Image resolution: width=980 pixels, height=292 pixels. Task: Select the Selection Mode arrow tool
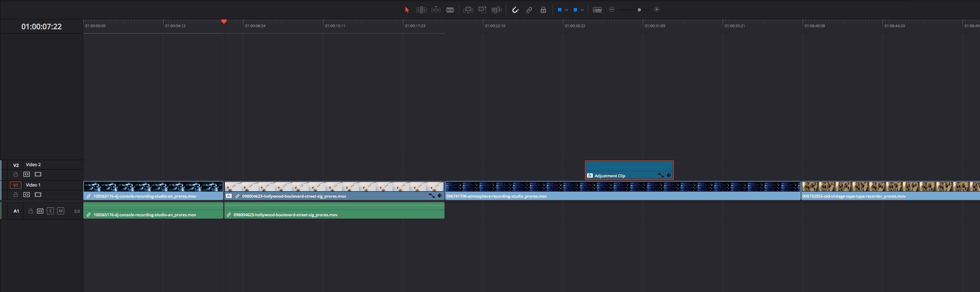tap(407, 10)
